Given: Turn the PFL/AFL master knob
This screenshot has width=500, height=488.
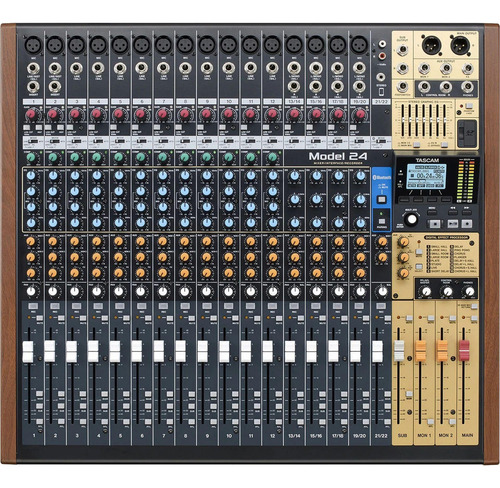Looking at the screenshot, I should coord(425,292).
